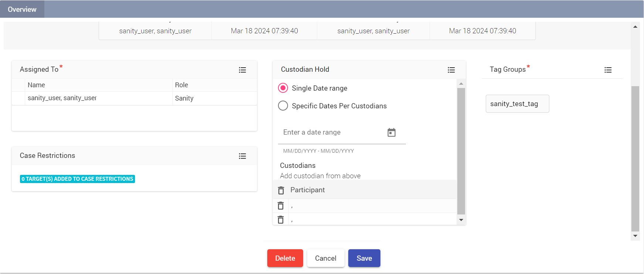Click the Custodian Hold panel title
This screenshot has width=644, height=274.
click(x=305, y=69)
